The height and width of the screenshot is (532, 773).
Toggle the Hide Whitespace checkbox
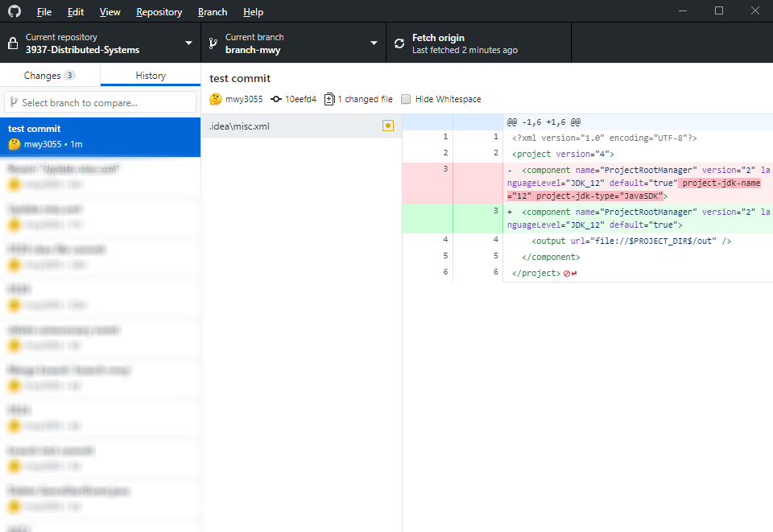click(x=406, y=99)
